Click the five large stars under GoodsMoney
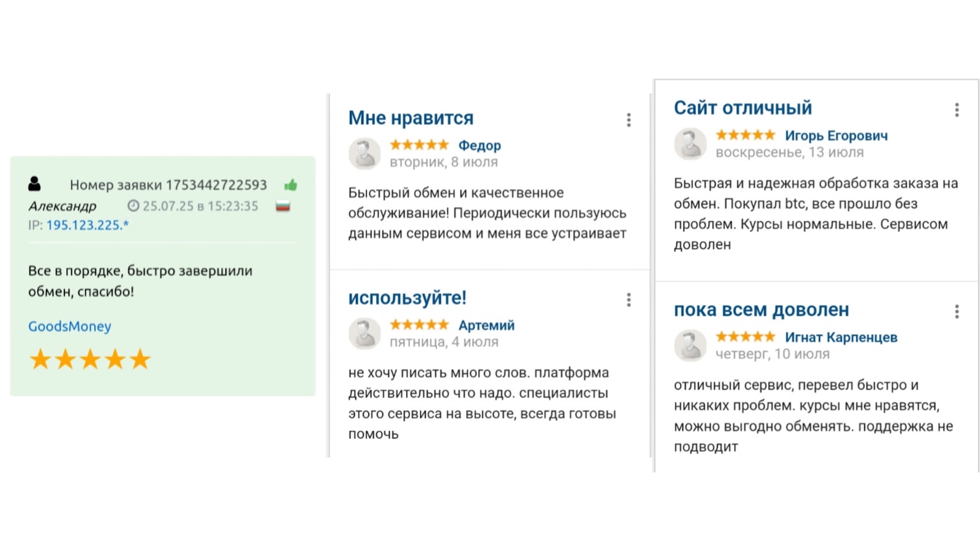The width and height of the screenshot is (980, 551). (90, 359)
